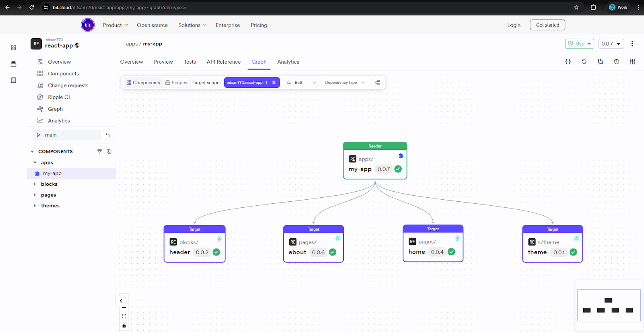Click the public globe icon next to react-app
Image resolution: width=644 pixels, height=333 pixels.
click(77, 46)
